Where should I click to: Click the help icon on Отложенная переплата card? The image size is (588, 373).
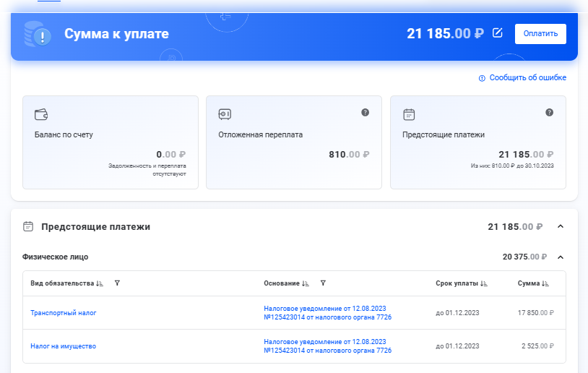point(365,112)
